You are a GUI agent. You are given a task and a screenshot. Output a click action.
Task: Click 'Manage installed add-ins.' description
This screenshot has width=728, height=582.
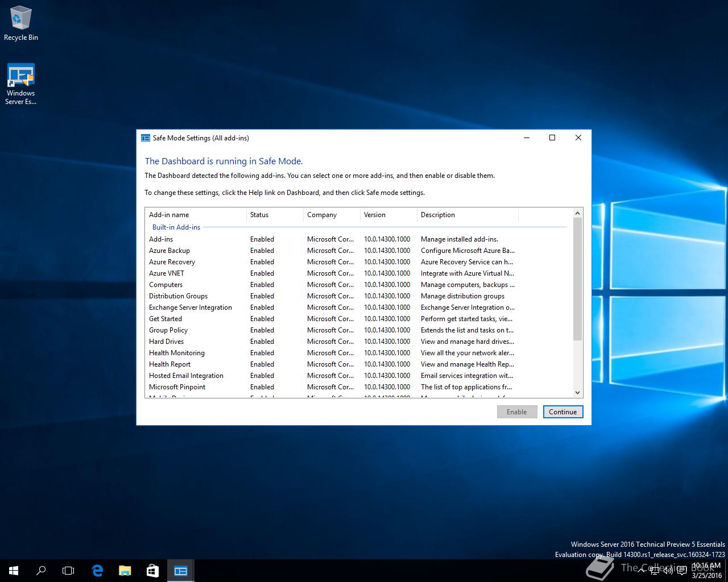point(460,239)
